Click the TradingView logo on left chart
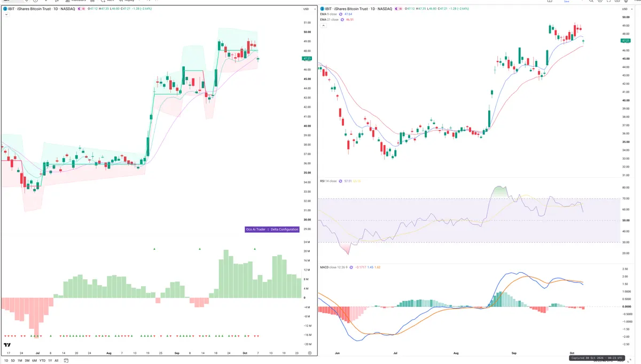Screen dimensions: 641x364 click(7, 346)
